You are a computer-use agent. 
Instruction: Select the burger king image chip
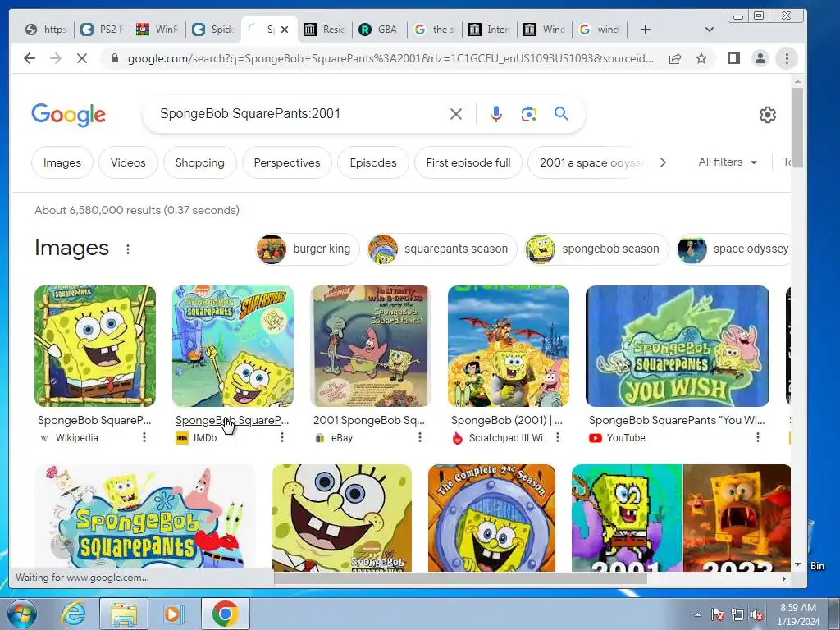(x=308, y=249)
